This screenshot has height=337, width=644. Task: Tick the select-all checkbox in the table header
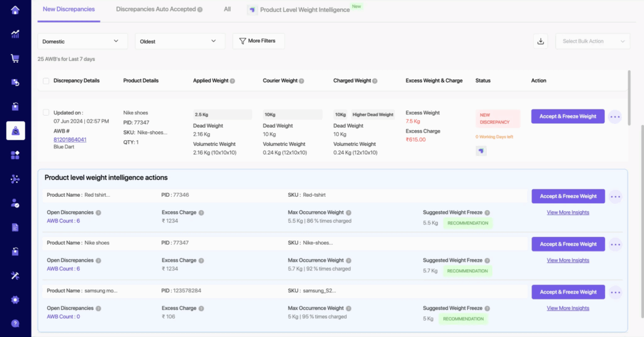46,81
